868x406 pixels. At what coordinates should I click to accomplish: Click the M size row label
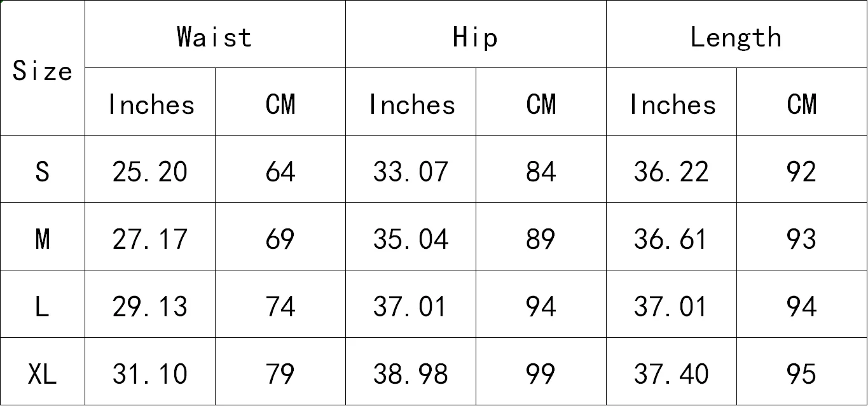pos(42,237)
